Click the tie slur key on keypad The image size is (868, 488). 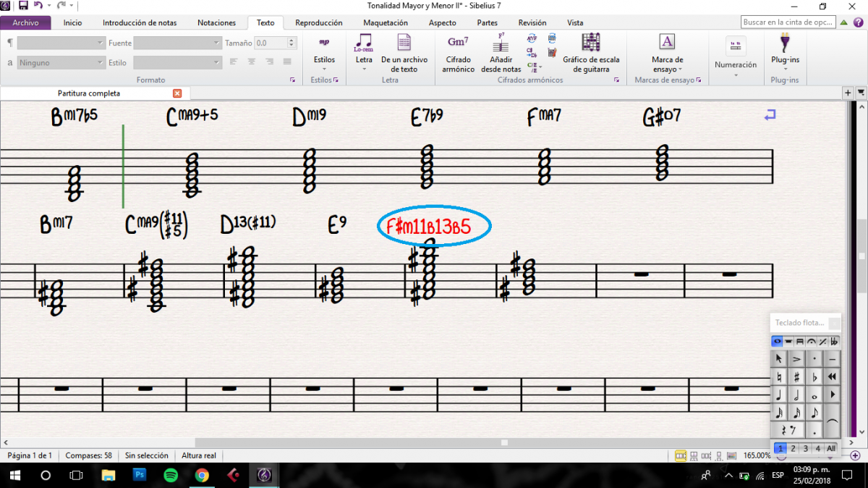[833, 422]
